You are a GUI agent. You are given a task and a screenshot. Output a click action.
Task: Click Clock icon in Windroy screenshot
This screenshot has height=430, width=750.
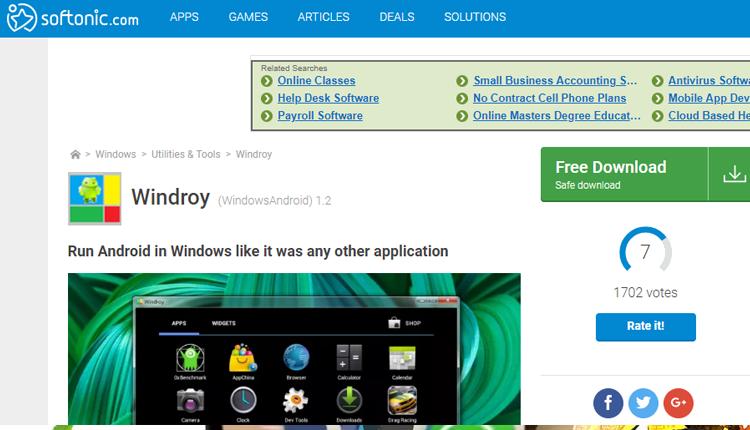(243, 400)
